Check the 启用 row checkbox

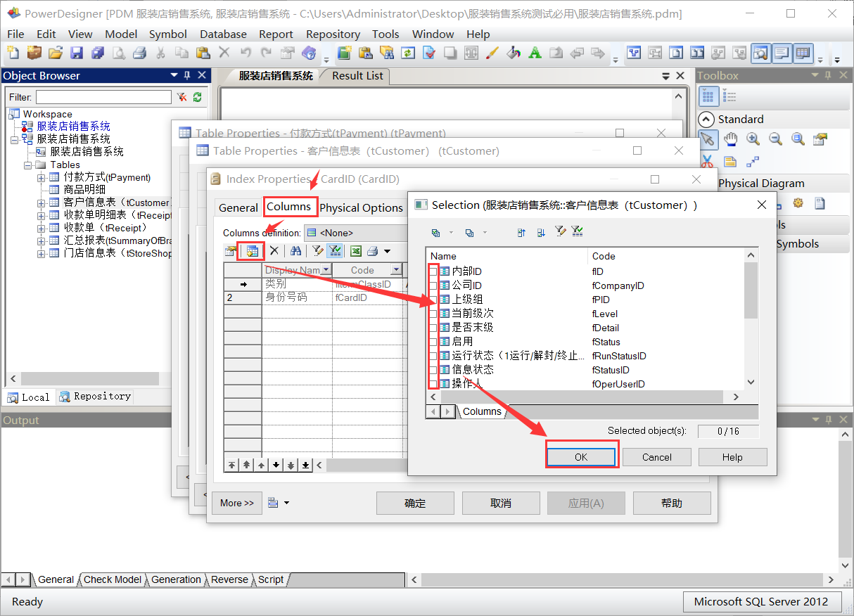[x=435, y=341]
